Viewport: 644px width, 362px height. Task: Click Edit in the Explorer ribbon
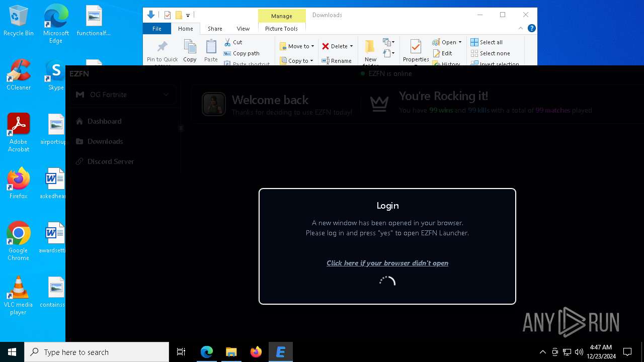[x=442, y=53]
